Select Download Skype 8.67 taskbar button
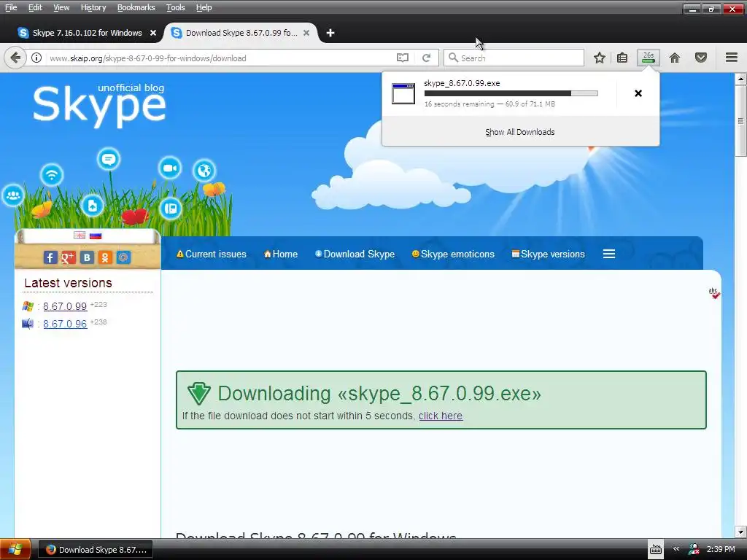 click(96, 550)
